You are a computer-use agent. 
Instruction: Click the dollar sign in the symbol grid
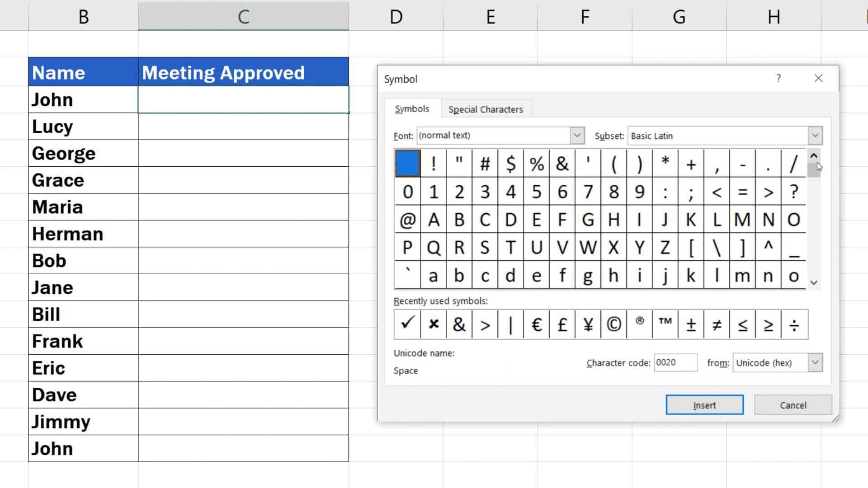click(510, 164)
